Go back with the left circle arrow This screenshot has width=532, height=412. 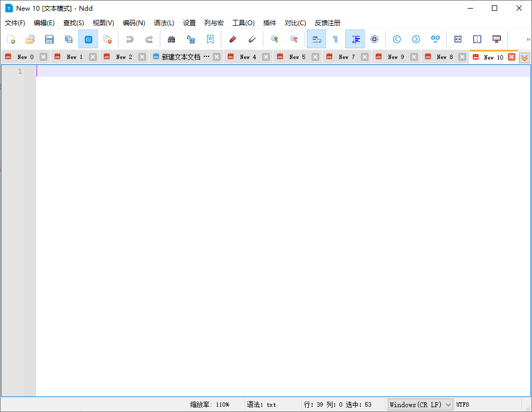tap(397, 39)
